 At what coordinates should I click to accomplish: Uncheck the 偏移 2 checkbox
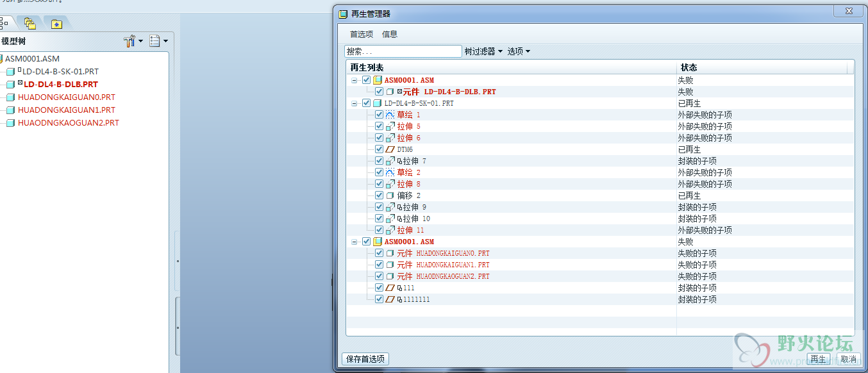pyautogui.click(x=380, y=195)
